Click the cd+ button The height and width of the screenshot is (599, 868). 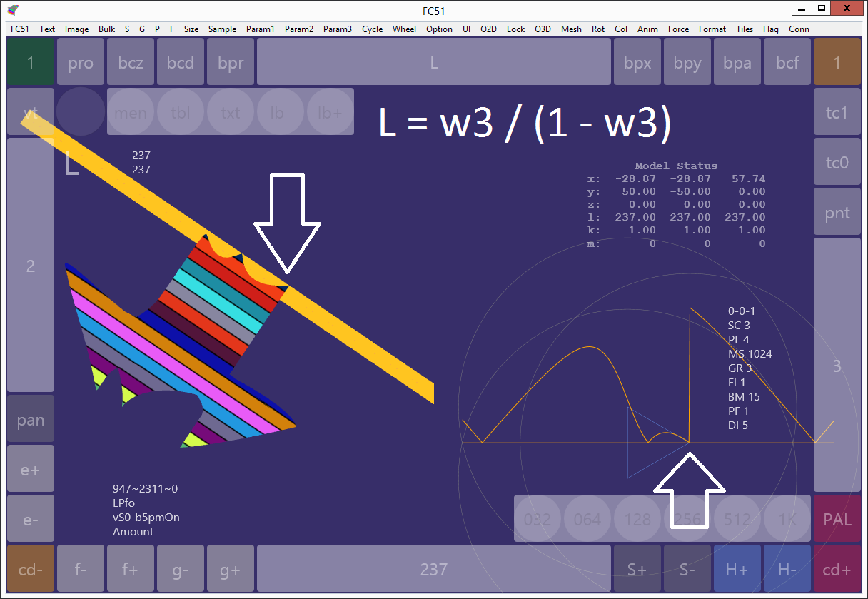point(837,569)
